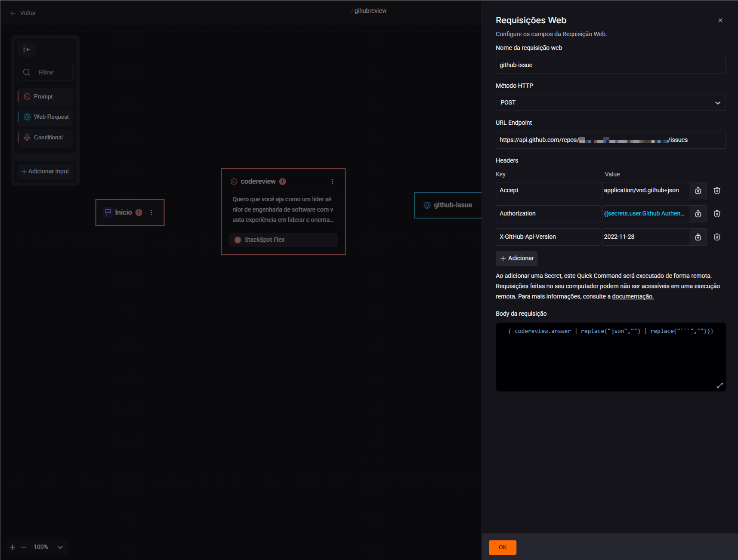The image size is (738, 560).
Task: Open the options menu on the Início node
Action: [x=151, y=212]
